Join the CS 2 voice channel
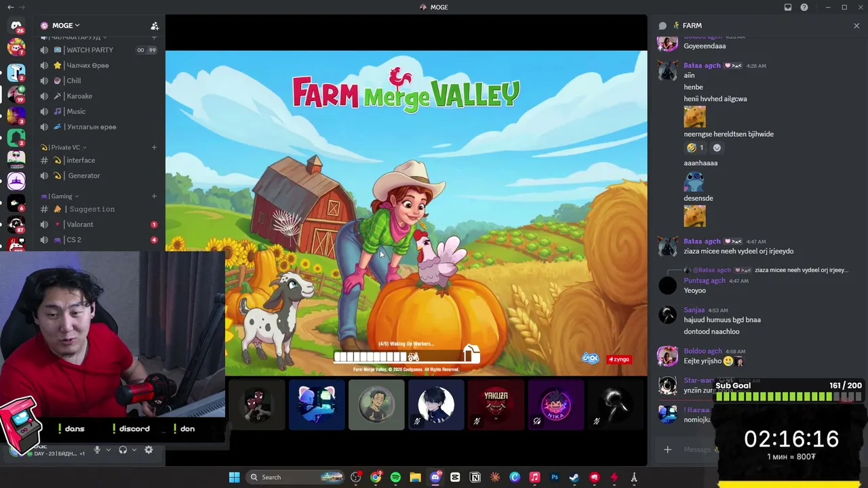This screenshot has height=488, width=868. point(99,240)
